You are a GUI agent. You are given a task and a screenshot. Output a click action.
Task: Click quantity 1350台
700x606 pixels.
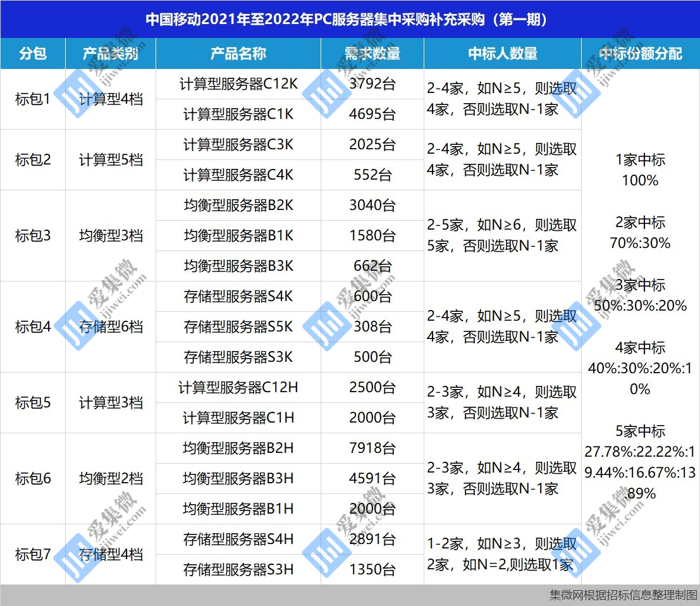pos(372,569)
